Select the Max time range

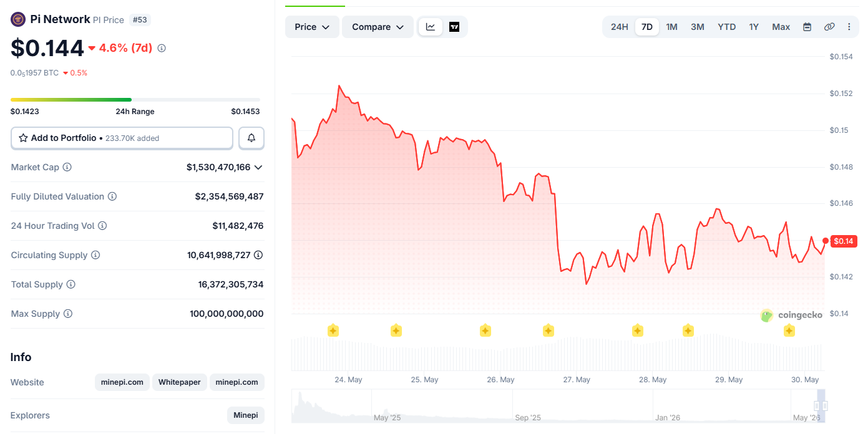(781, 27)
